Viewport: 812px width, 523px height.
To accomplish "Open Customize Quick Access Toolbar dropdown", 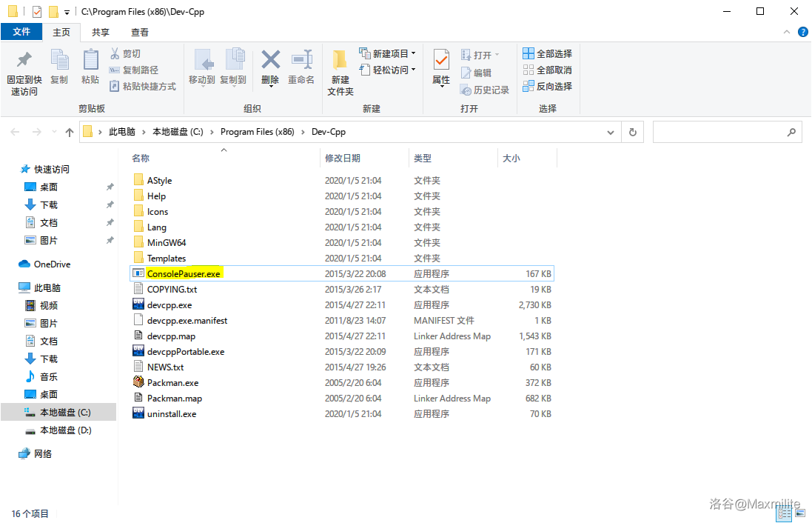I will [67, 12].
